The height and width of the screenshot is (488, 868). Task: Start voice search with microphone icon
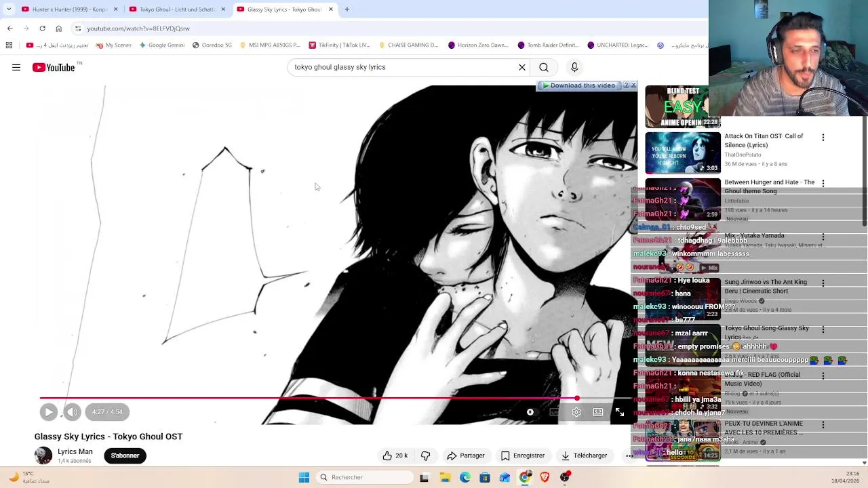(574, 67)
